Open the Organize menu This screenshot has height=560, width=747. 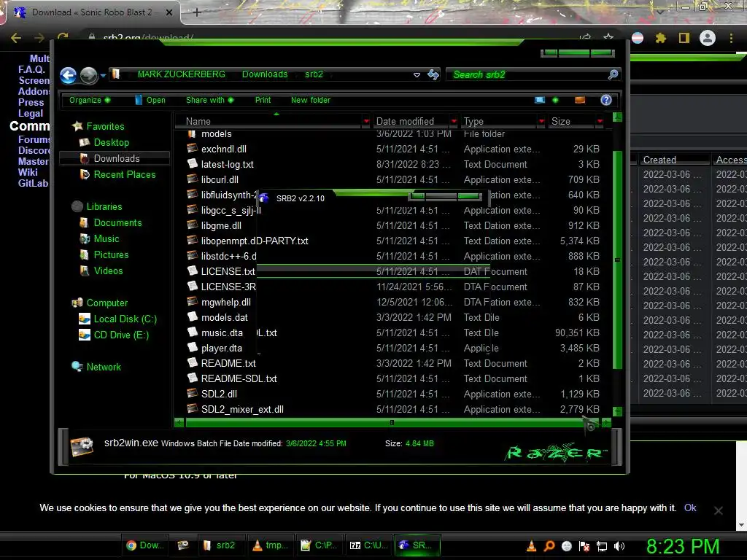coord(90,100)
